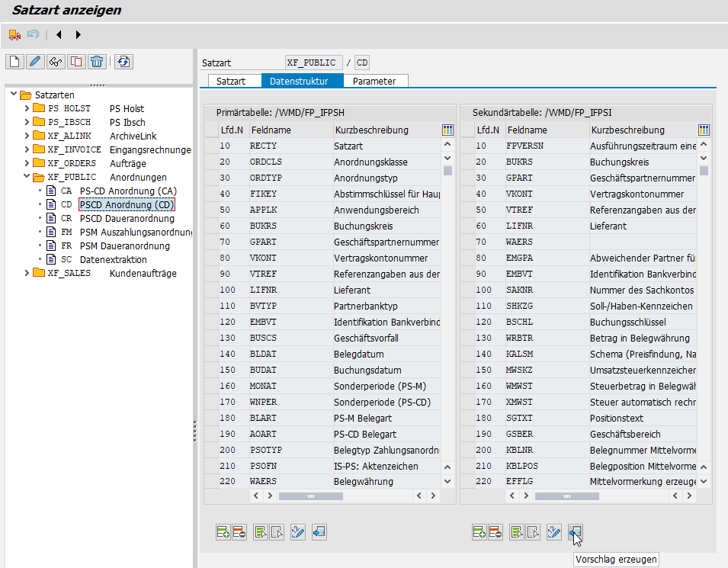This screenshot has height=568, width=728.
Task: Expand the XF_SALES folder
Action: (x=27, y=273)
